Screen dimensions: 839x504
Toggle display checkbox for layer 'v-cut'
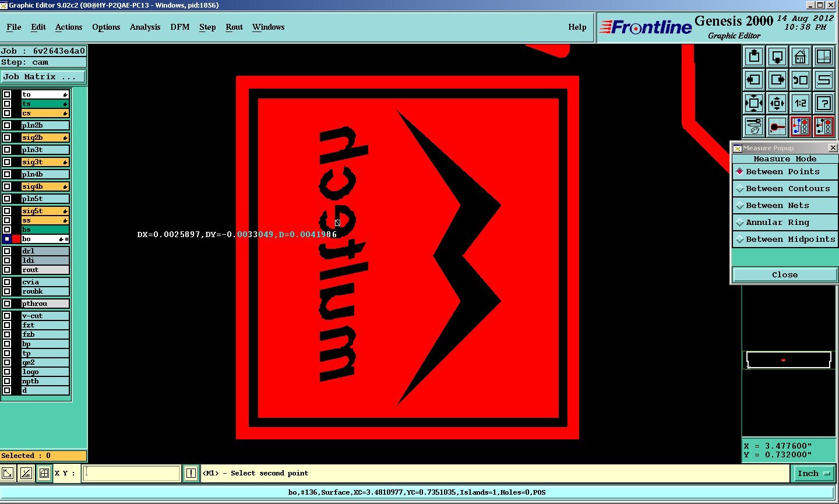point(7,316)
